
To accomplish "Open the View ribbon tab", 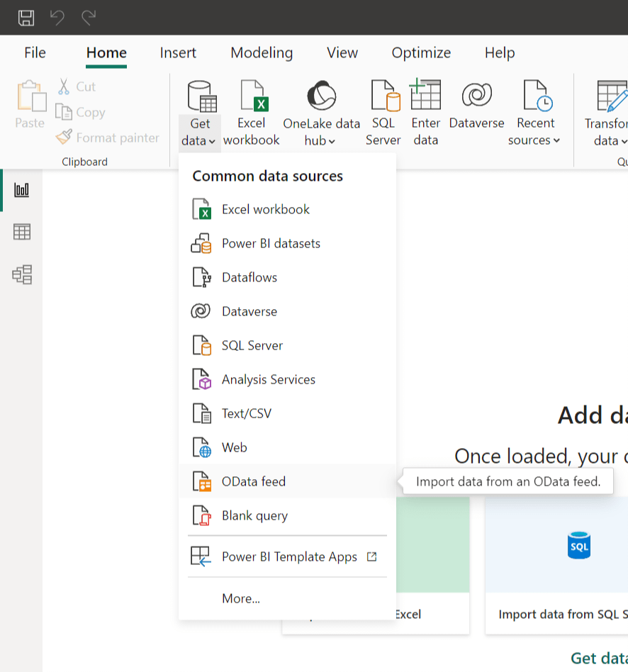I will 342,52.
